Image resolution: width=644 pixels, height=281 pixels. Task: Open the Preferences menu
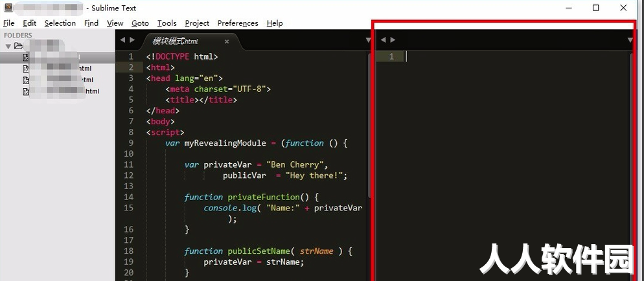coord(238,23)
